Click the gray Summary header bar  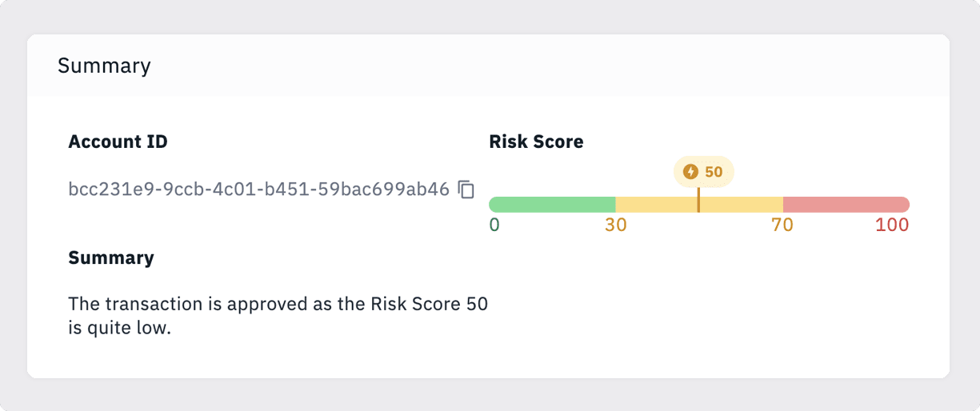pyautogui.click(x=488, y=66)
